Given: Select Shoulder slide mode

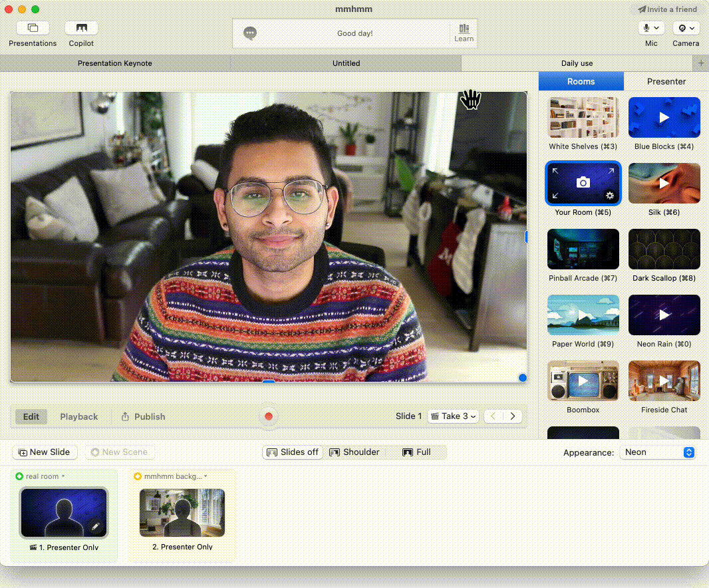Looking at the screenshot, I should pyautogui.click(x=354, y=452).
